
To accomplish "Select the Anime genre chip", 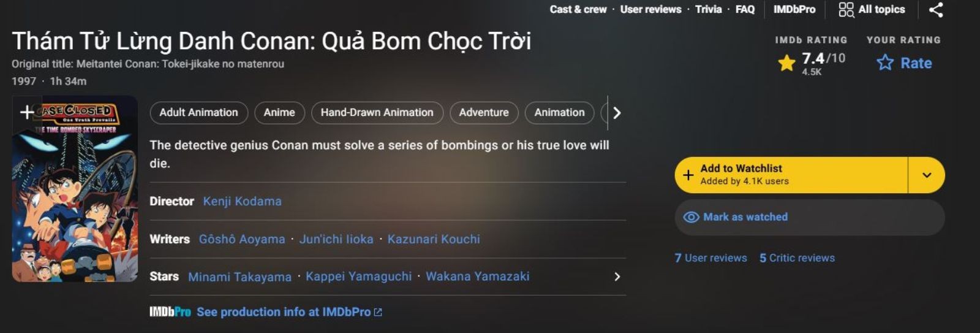I will [x=279, y=113].
